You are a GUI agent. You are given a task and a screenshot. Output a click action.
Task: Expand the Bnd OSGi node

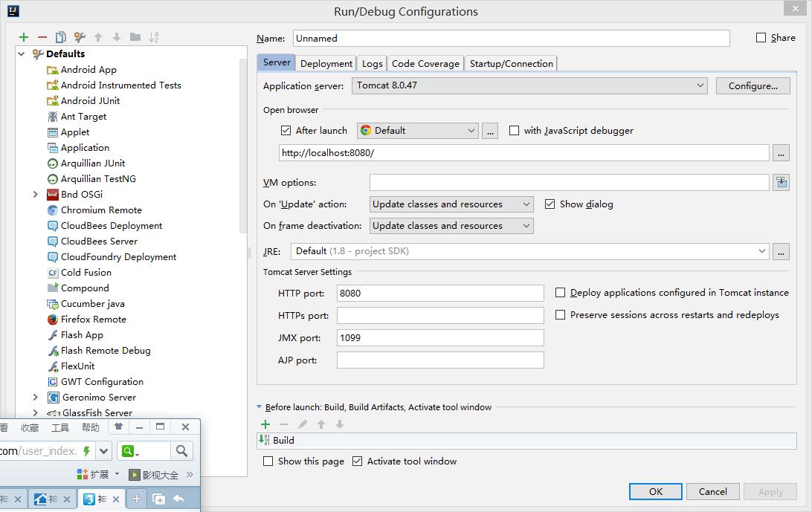[35, 195]
